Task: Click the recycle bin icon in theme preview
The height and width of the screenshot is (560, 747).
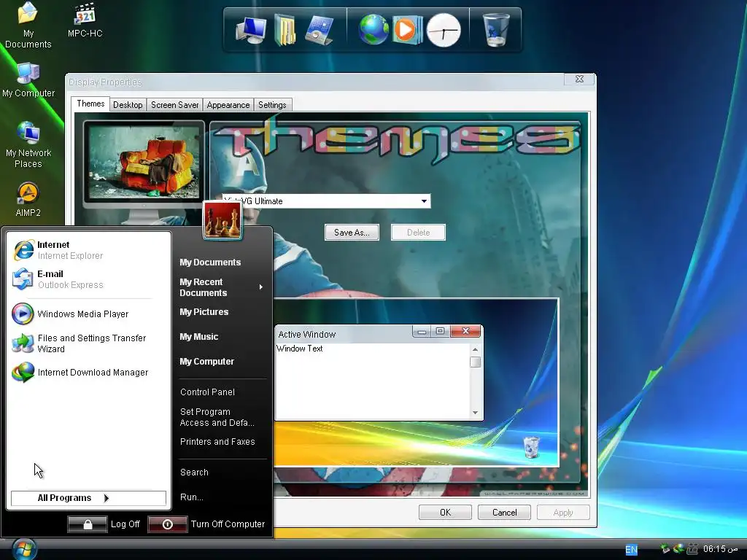Action: coord(531,447)
